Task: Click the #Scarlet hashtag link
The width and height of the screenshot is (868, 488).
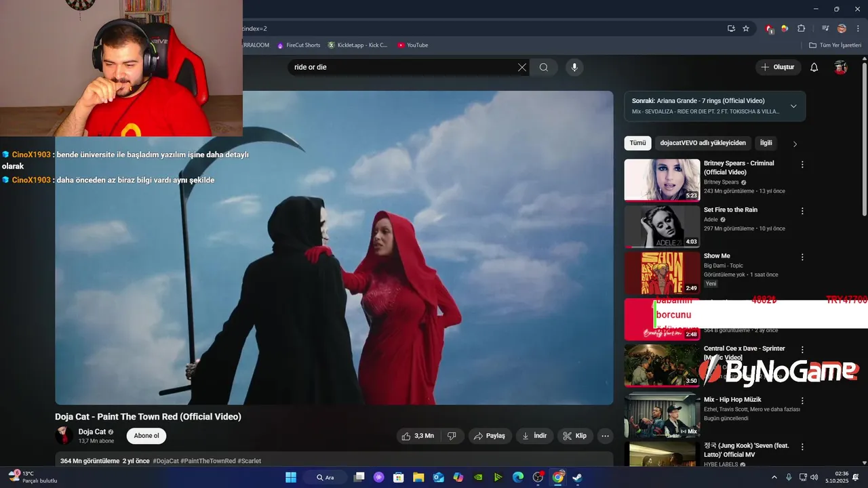Action: pyautogui.click(x=249, y=461)
